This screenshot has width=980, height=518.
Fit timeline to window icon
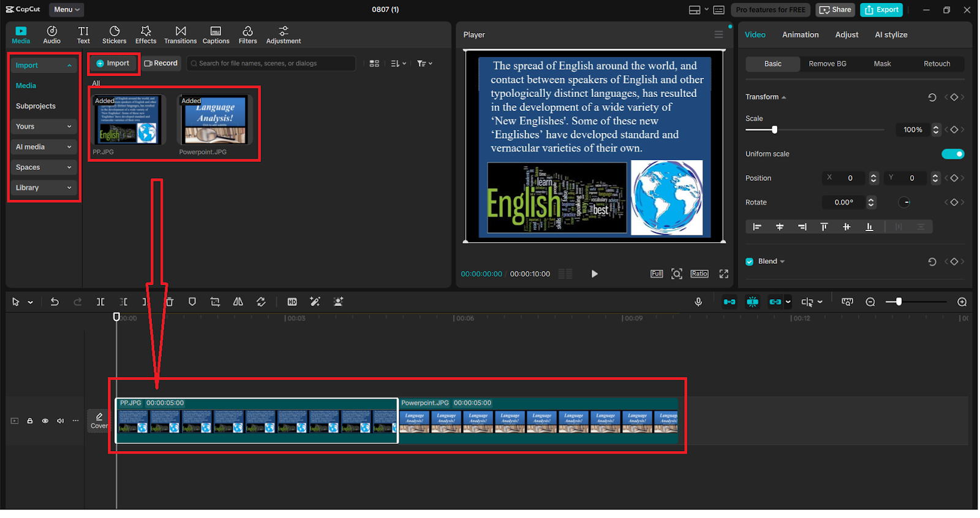tap(848, 302)
